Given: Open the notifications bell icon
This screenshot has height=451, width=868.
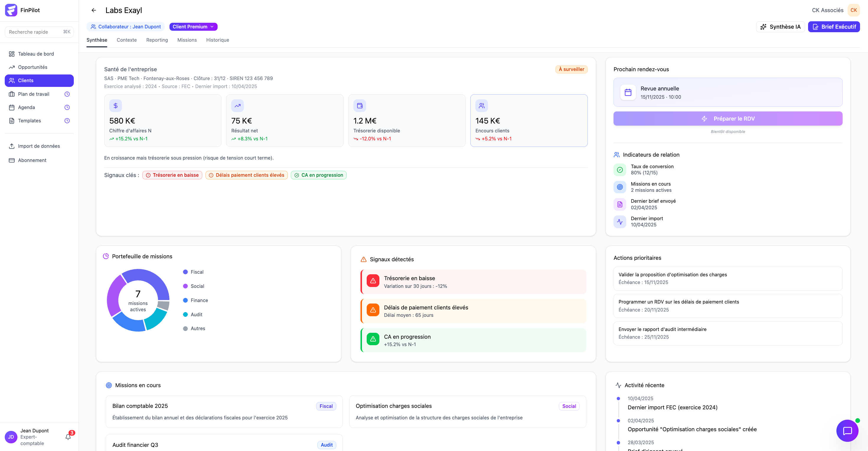Looking at the screenshot, I should click(x=68, y=437).
